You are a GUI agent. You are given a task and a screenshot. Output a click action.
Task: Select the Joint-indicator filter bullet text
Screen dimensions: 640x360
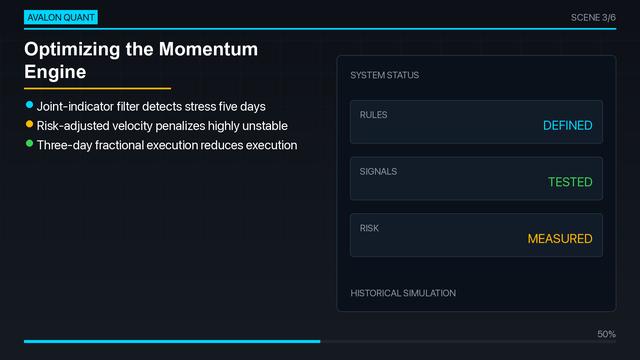pos(151,107)
